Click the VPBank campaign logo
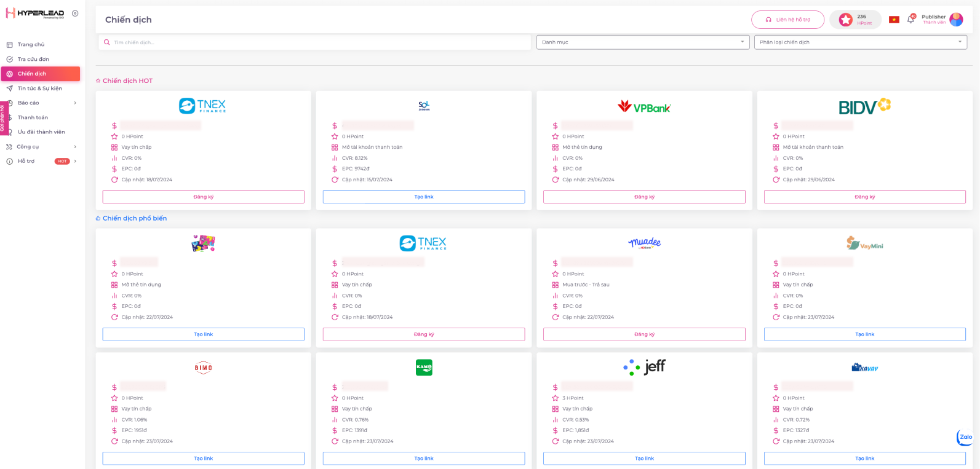 click(644, 107)
